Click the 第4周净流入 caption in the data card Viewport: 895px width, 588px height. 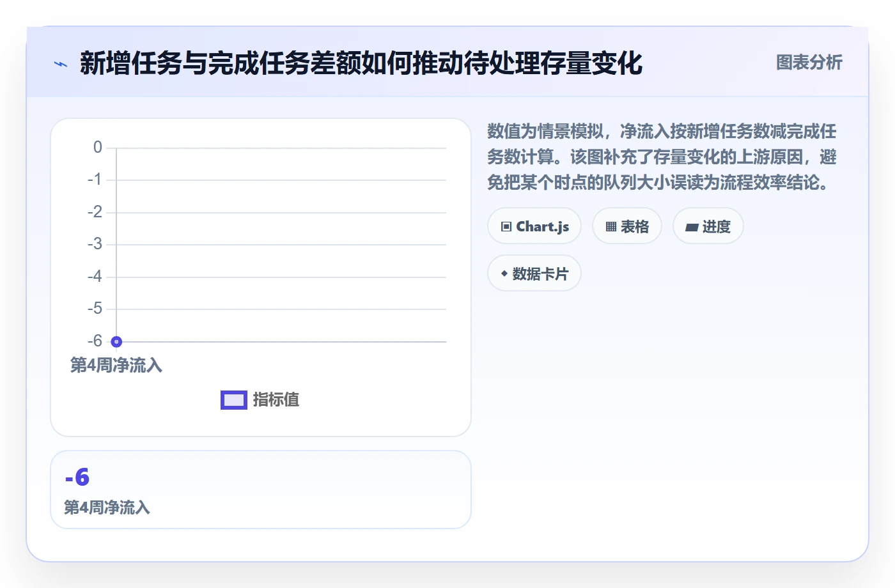click(107, 507)
